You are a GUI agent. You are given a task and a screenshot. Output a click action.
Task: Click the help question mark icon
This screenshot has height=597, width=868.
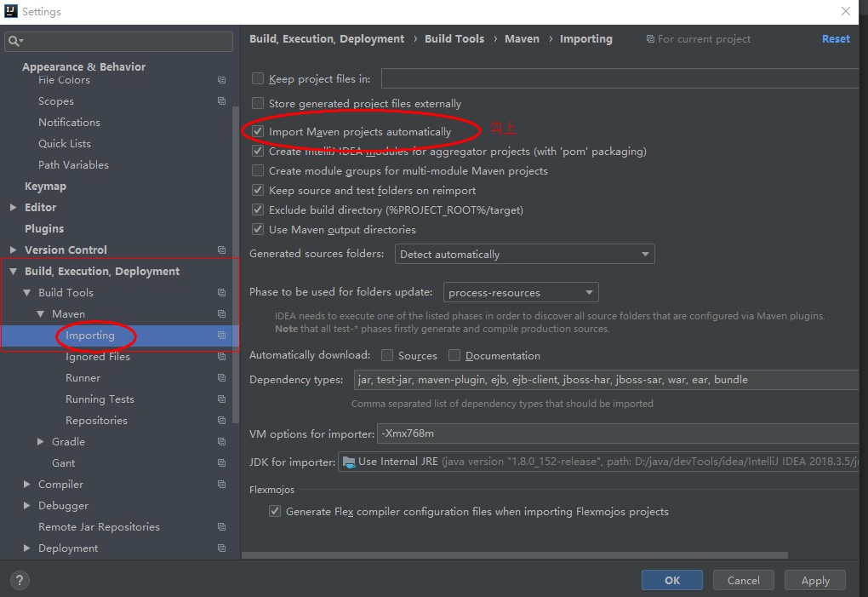pos(20,580)
